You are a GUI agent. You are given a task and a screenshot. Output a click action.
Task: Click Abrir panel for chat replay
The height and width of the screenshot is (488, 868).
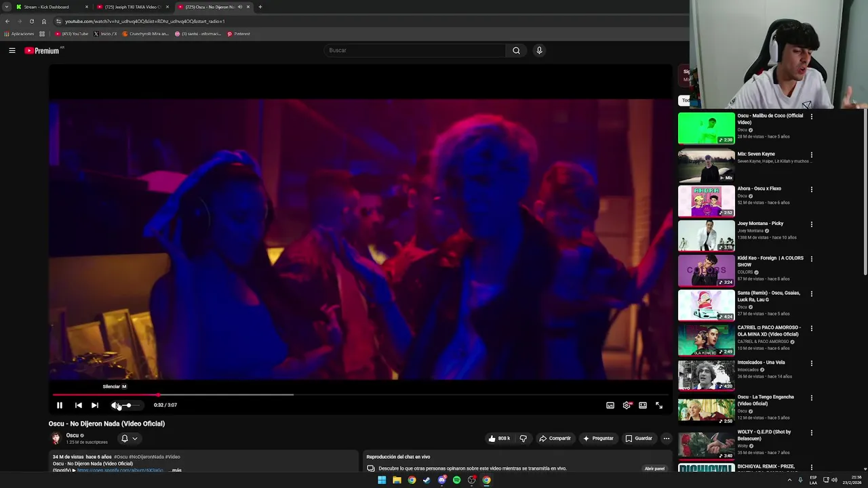(x=654, y=468)
